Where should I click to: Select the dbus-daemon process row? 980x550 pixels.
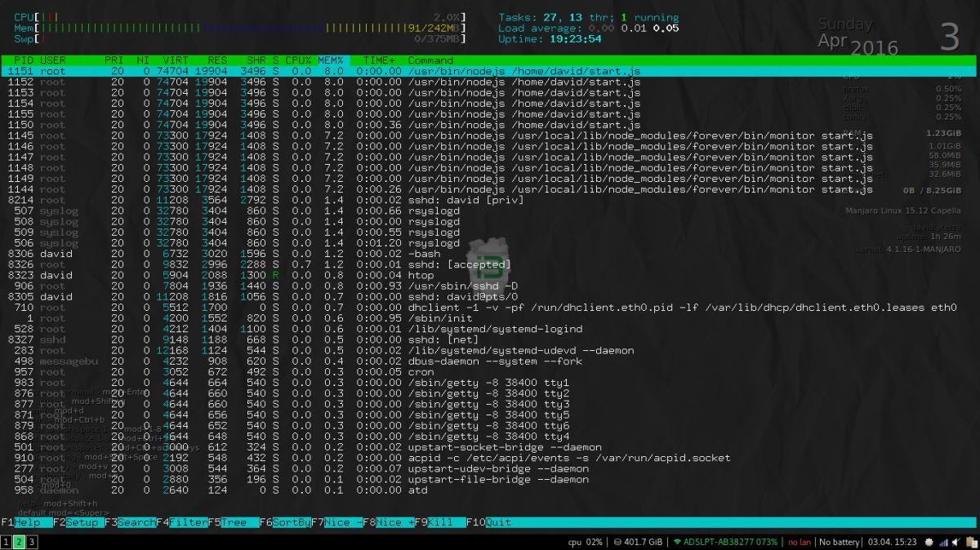490,361
